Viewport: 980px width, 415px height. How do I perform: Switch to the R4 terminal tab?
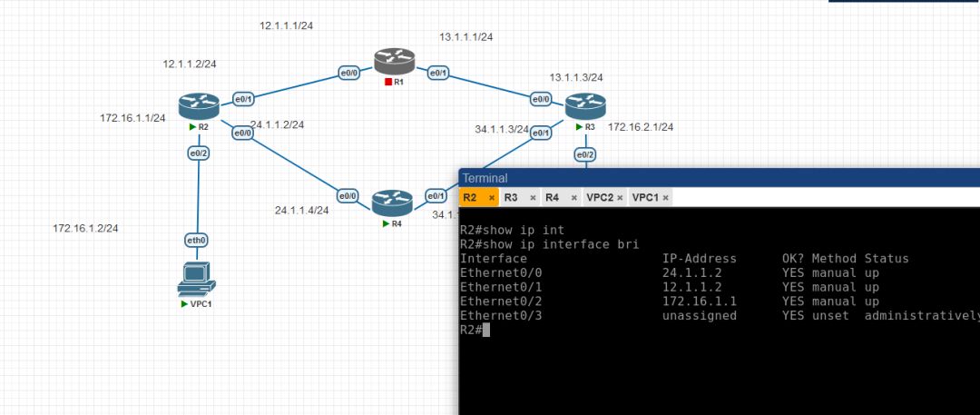(552, 198)
